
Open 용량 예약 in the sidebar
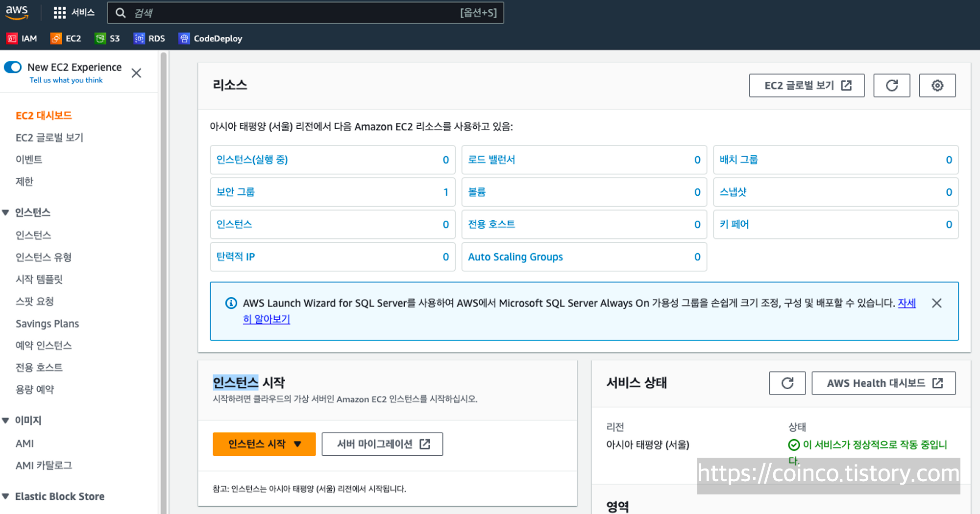pyautogui.click(x=35, y=390)
